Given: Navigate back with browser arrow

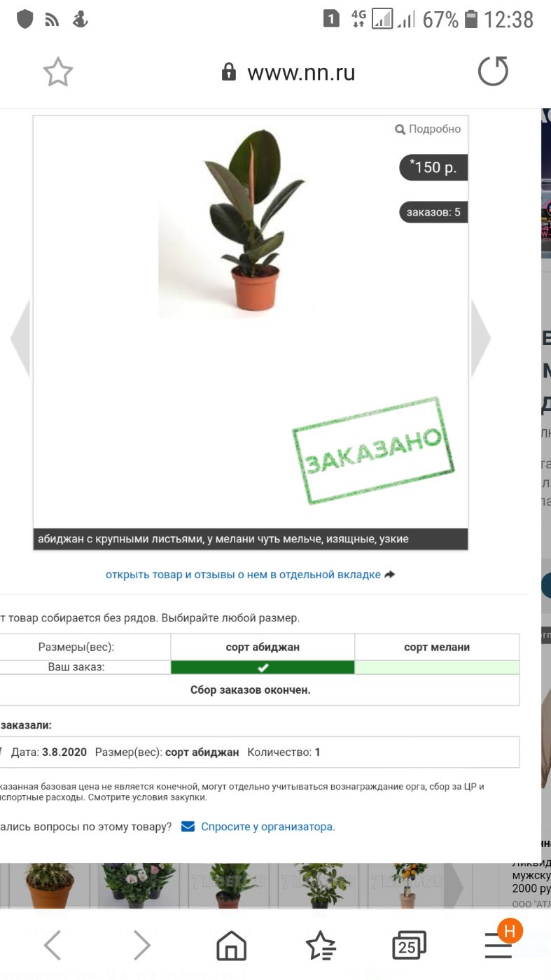Looking at the screenshot, I should click(53, 946).
